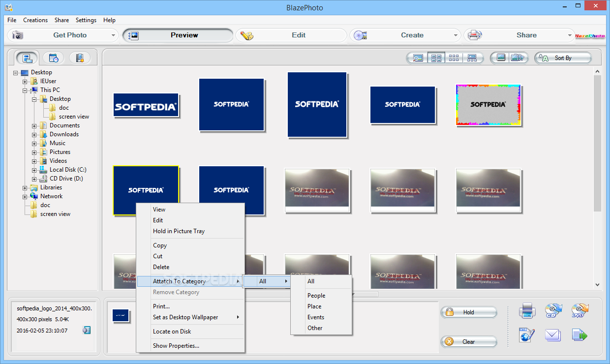Click the Libraries folder icon

click(34, 187)
